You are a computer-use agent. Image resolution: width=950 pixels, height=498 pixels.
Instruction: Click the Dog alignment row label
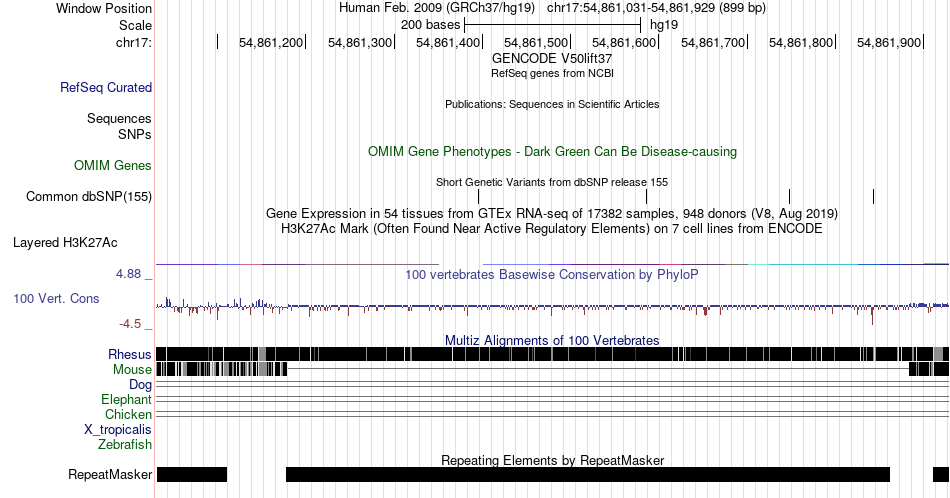coord(141,385)
